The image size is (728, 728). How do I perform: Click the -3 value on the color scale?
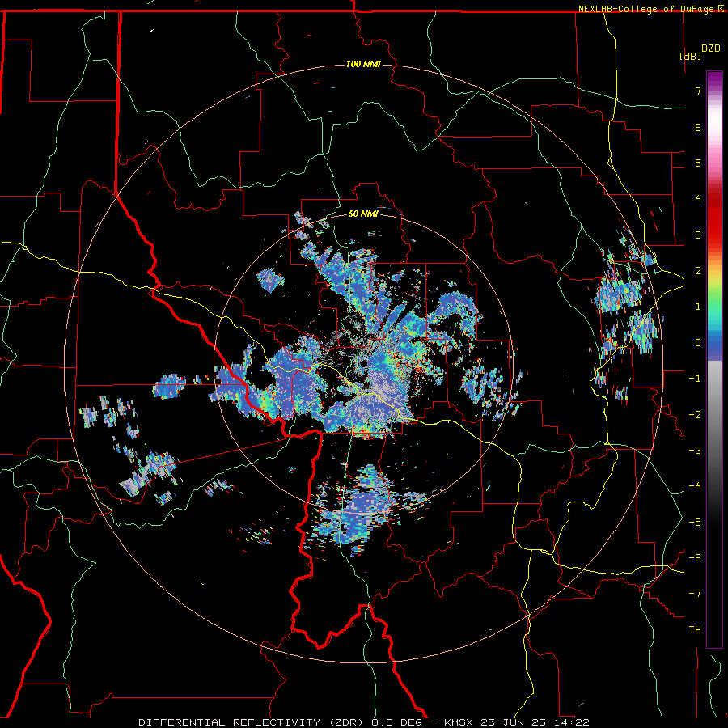pyautogui.click(x=695, y=451)
